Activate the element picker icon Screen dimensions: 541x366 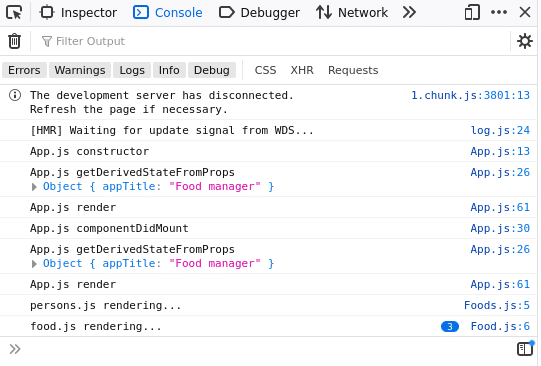(14, 13)
